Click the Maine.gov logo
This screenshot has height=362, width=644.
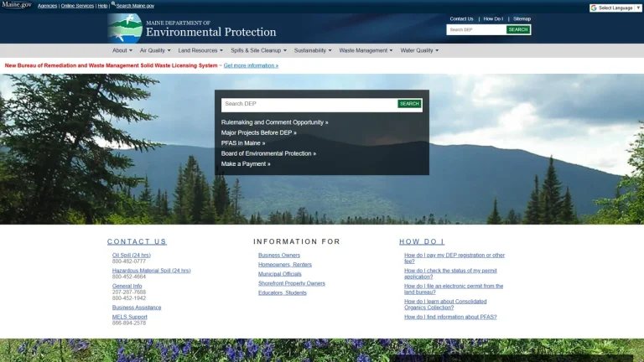coord(17,5)
